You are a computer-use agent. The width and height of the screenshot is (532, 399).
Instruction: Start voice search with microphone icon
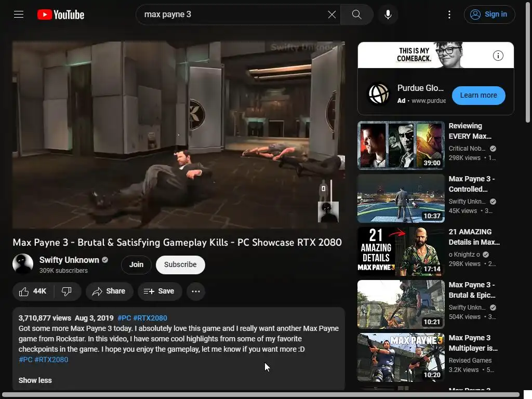pyautogui.click(x=388, y=14)
